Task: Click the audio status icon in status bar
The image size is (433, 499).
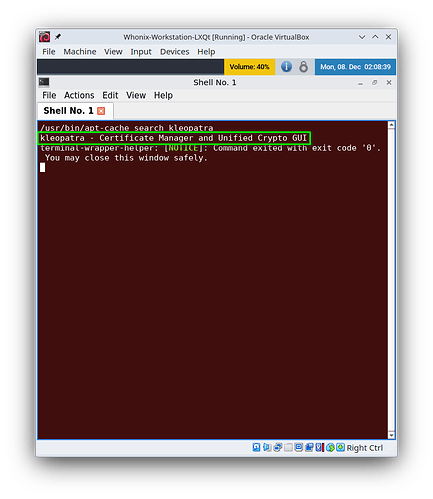Action: [x=267, y=447]
